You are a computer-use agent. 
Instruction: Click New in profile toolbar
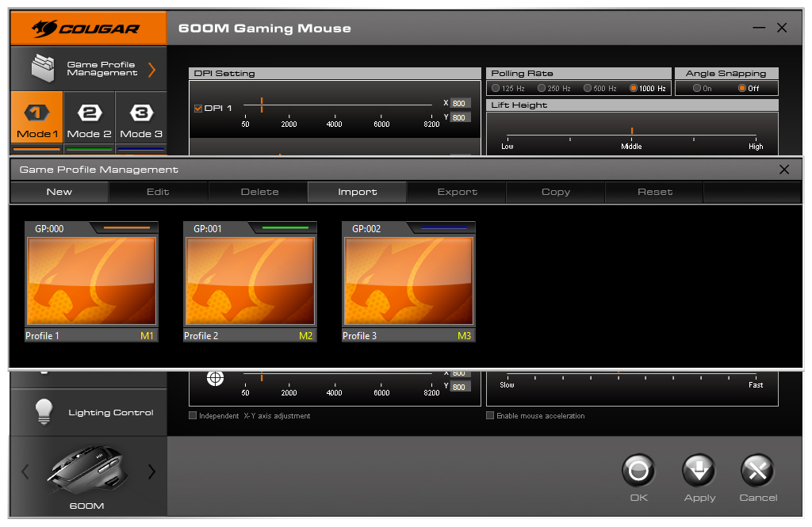pos(59,192)
